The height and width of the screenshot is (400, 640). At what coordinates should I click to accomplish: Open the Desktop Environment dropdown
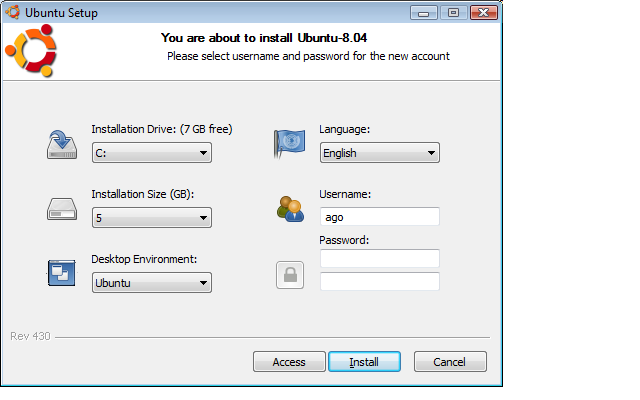tap(151, 283)
